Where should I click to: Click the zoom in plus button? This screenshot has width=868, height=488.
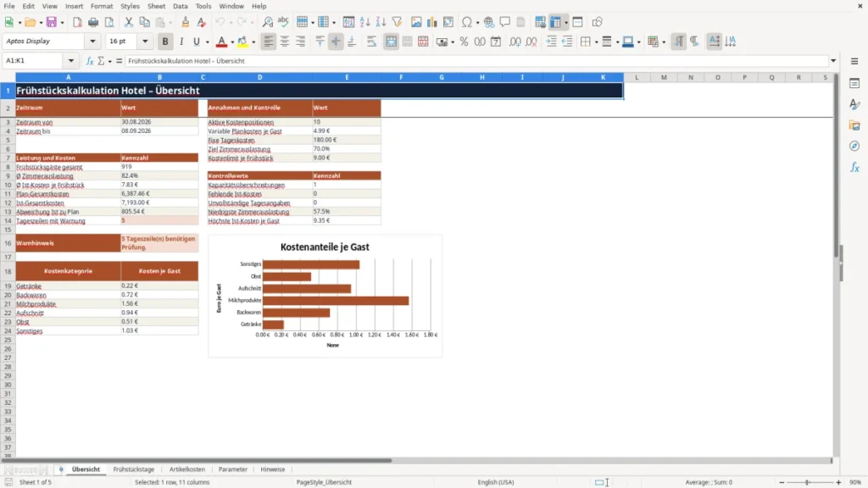click(x=838, y=482)
